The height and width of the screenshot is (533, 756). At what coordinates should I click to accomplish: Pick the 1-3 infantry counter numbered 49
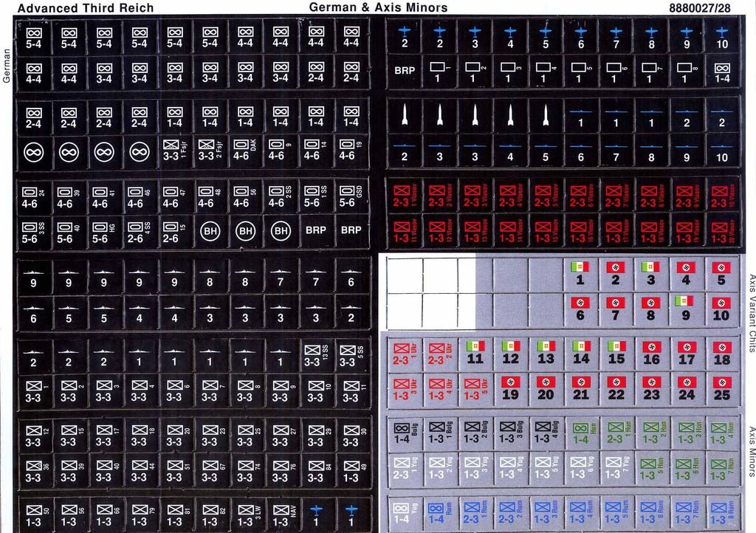pyautogui.click(x=351, y=471)
